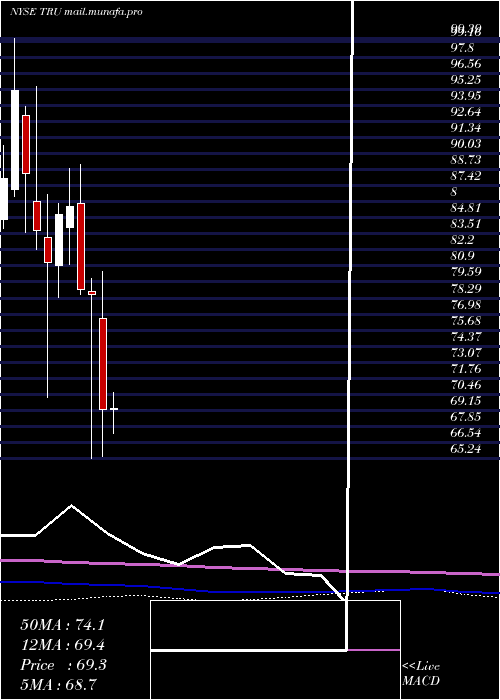Select the 74.37 price axis label
Viewport: 500px width, 700px height.
[x=466, y=337]
